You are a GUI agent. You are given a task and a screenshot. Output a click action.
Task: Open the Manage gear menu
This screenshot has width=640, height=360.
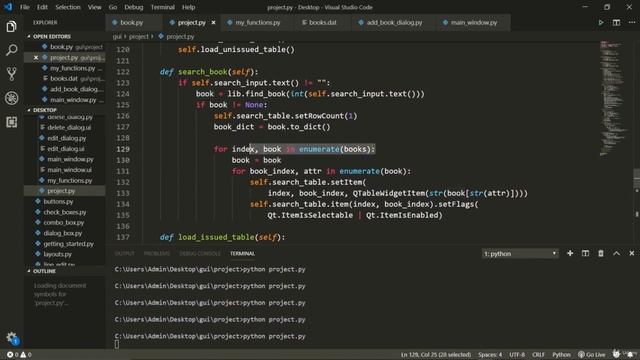tap(11, 337)
